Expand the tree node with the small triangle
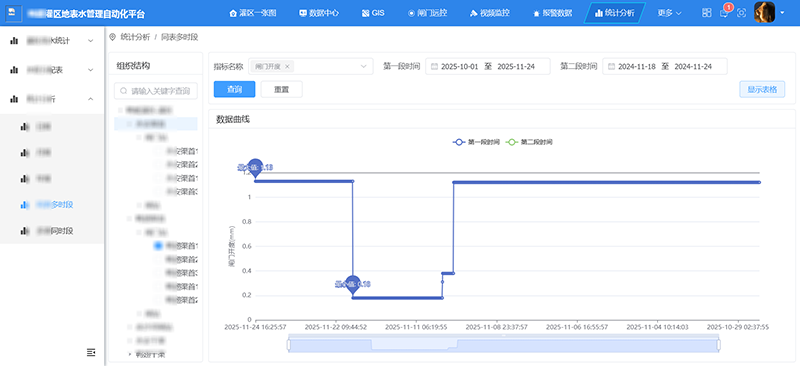This screenshot has width=800, height=366. (x=130, y=353)
